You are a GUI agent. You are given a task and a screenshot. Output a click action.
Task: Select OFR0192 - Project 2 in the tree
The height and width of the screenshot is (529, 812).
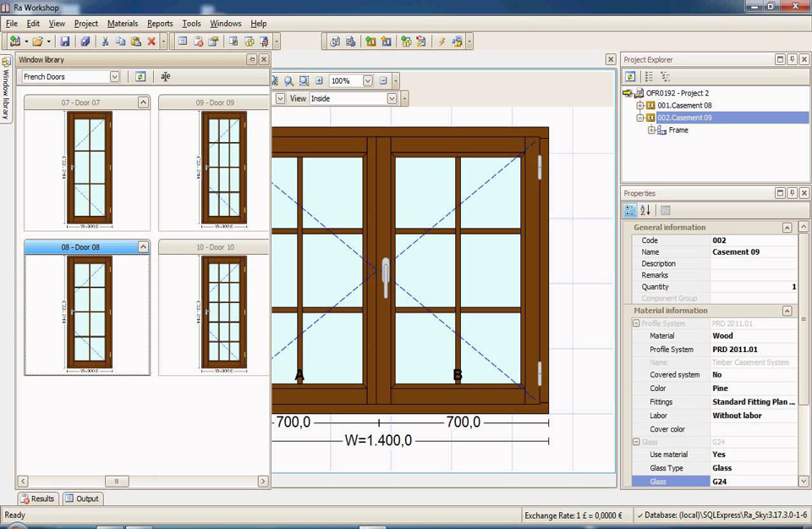[678, 93]
